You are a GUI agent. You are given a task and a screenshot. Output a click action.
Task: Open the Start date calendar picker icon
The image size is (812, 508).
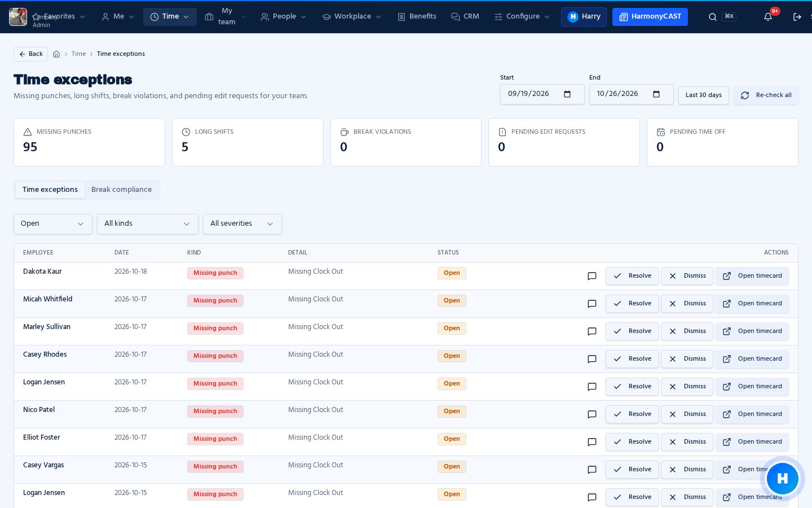567,94
